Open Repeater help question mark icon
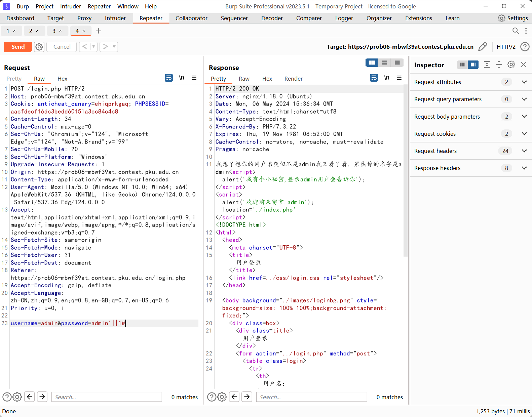Viewport: 532px width, 417px height. point(525,47)
